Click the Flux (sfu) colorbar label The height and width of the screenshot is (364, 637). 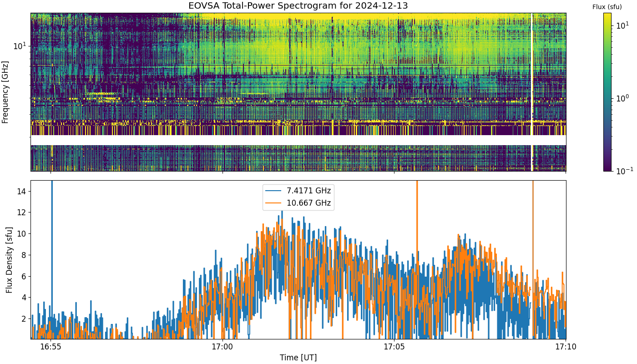click(x=607, y=7)
